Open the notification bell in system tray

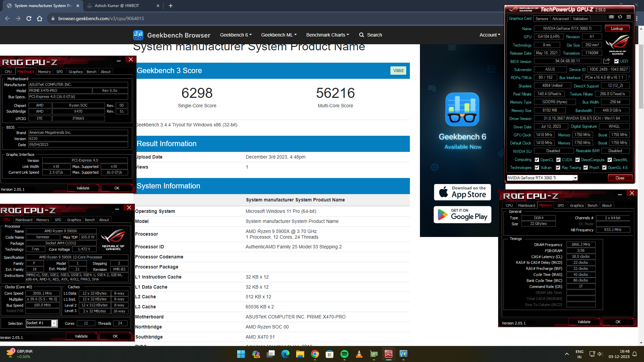(635, 354)
